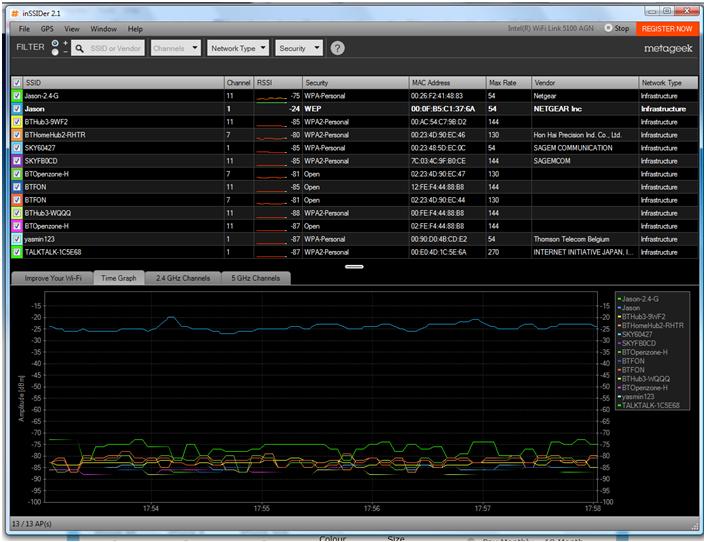
Task: Uncheck the TALKTALK-1C5E68 network checkbox
Action: coord(17,252)
